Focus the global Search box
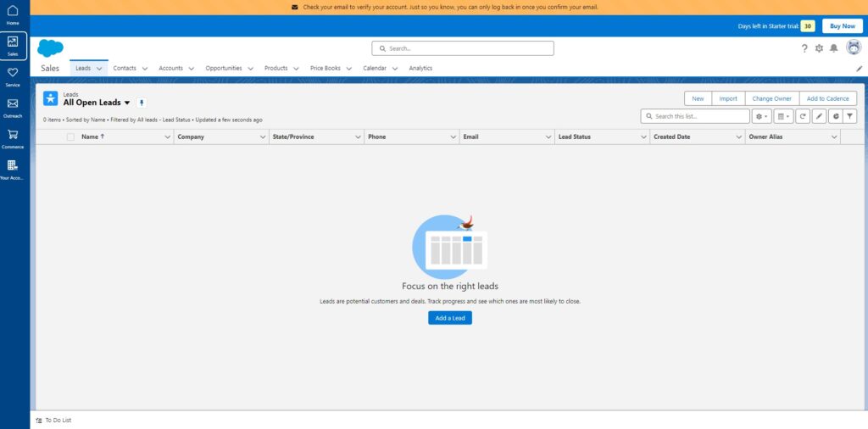Screen dimensions: 868x429 463,48
